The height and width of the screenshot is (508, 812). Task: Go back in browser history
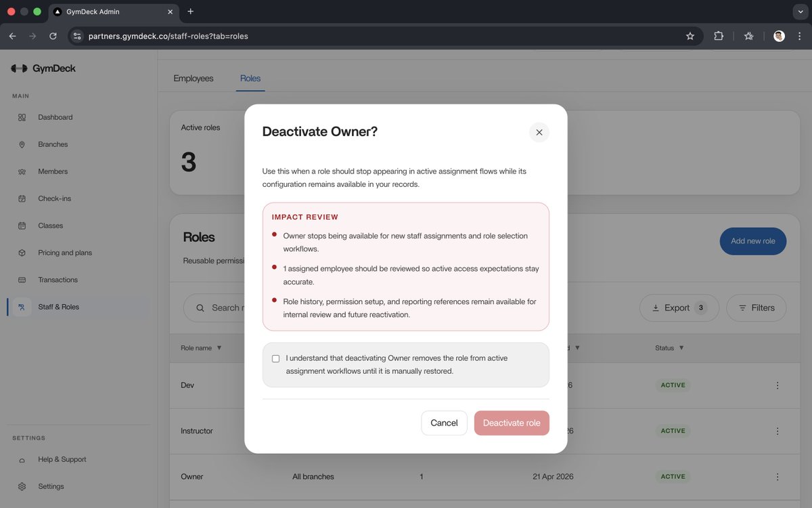[x=12, y=36]
